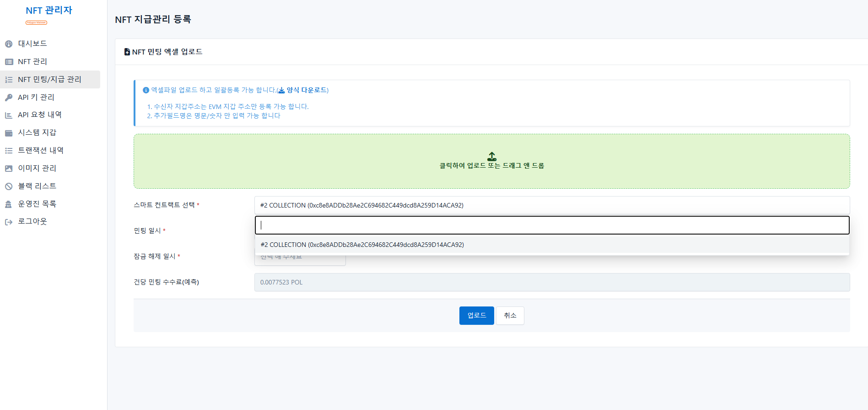The width and height of the screenshot is (868, 410).
Task: Click the 업로드 button
Action: (476, 316)
